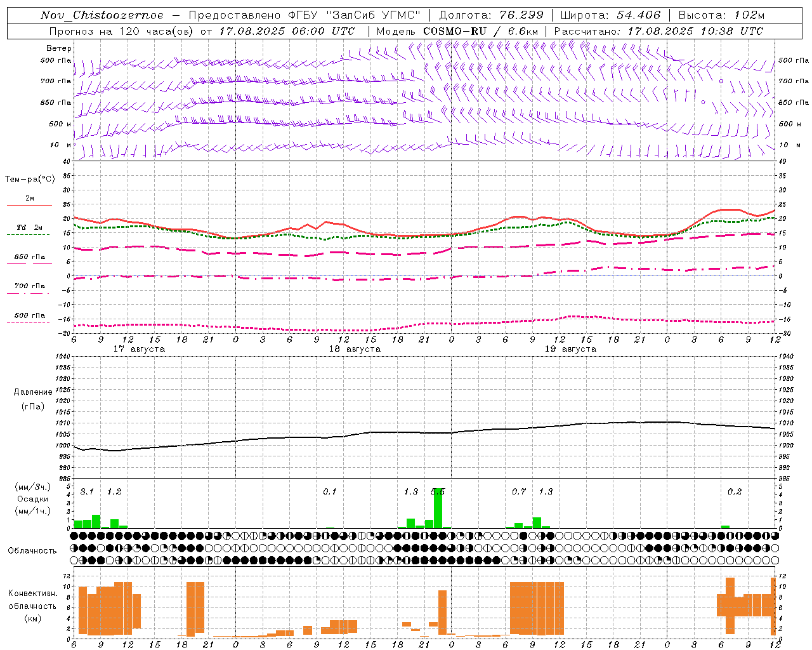This screenshot has height=650, width=812.
Task: Click the 'Конвективн.' convective cloud label
Action: tap(32, 594)
